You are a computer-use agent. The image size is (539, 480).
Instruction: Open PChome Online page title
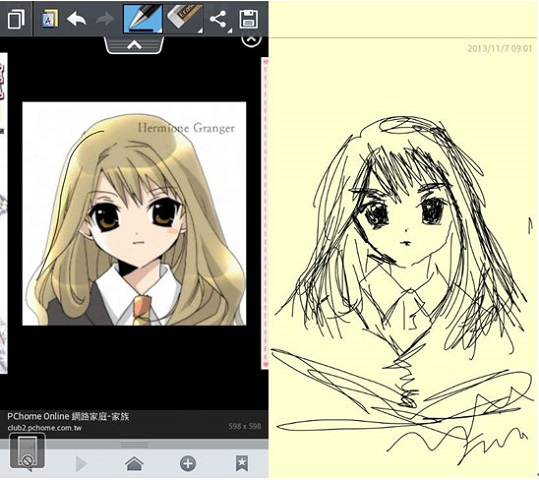click(68, 416)
